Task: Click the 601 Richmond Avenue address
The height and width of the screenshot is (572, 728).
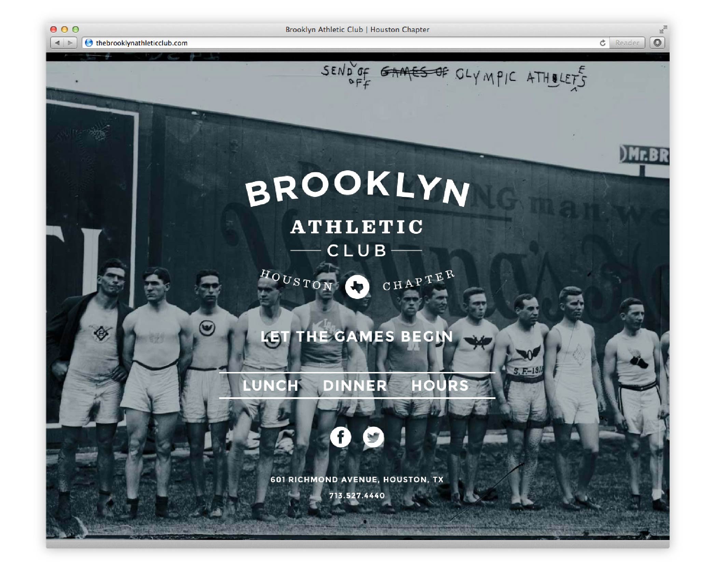Action: [x=357, y=480]
